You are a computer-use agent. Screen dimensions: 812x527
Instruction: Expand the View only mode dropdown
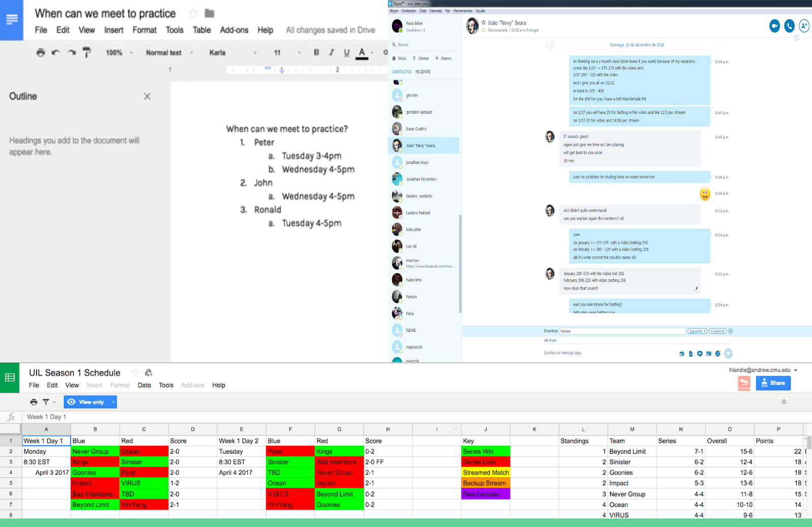[113, 402]
